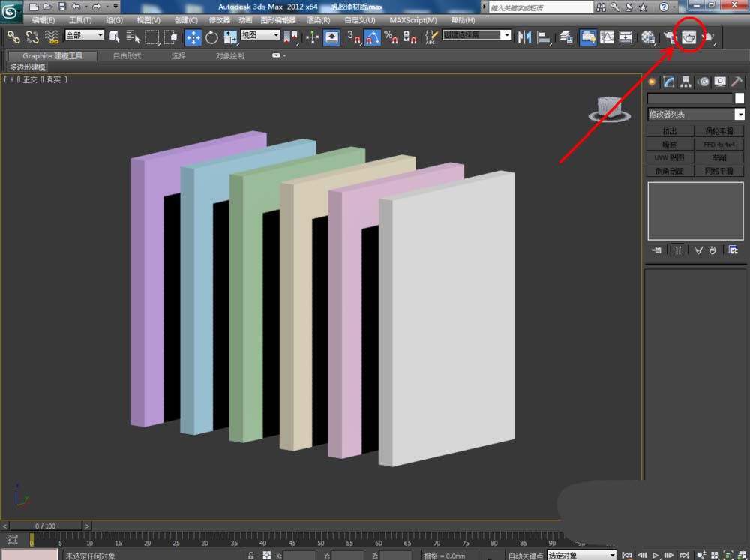Toggle the 3D snaps button

354,37
